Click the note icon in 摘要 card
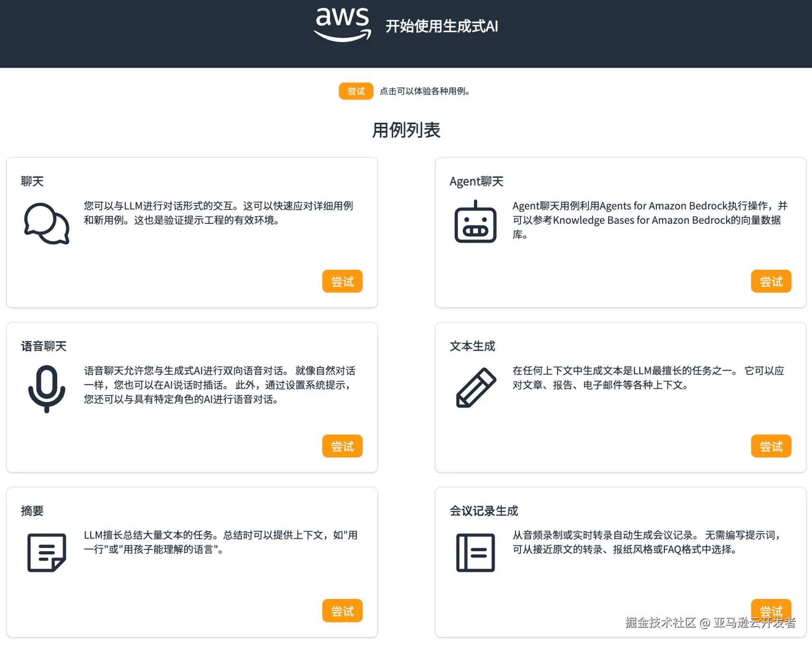 [46, 553]
